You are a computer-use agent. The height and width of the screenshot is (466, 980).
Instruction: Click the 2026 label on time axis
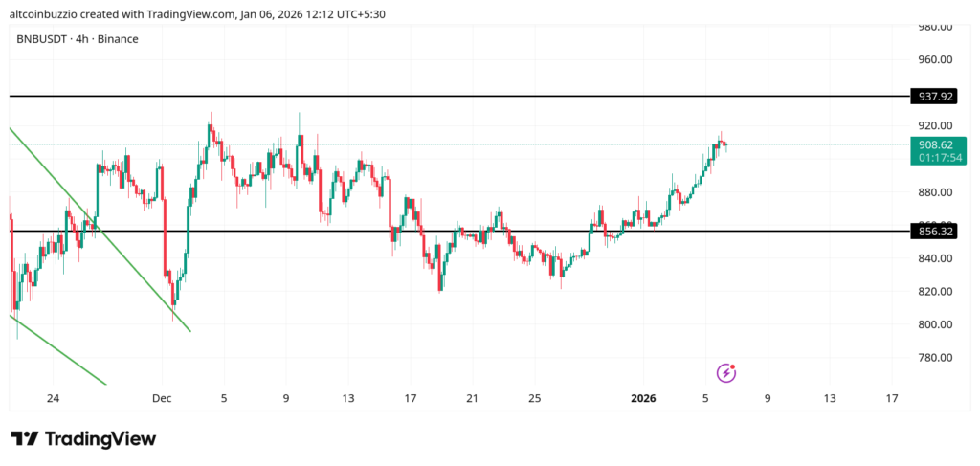(643, 398)
